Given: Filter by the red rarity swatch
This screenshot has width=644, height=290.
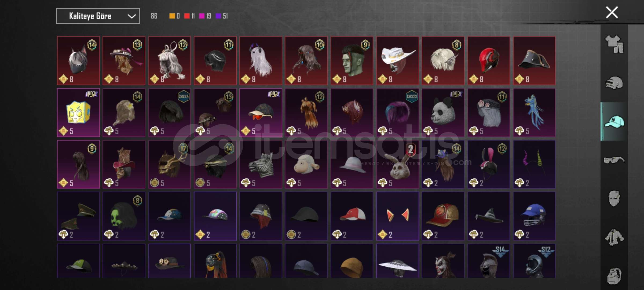Looking at the screenshot, I should coord(187,16).
